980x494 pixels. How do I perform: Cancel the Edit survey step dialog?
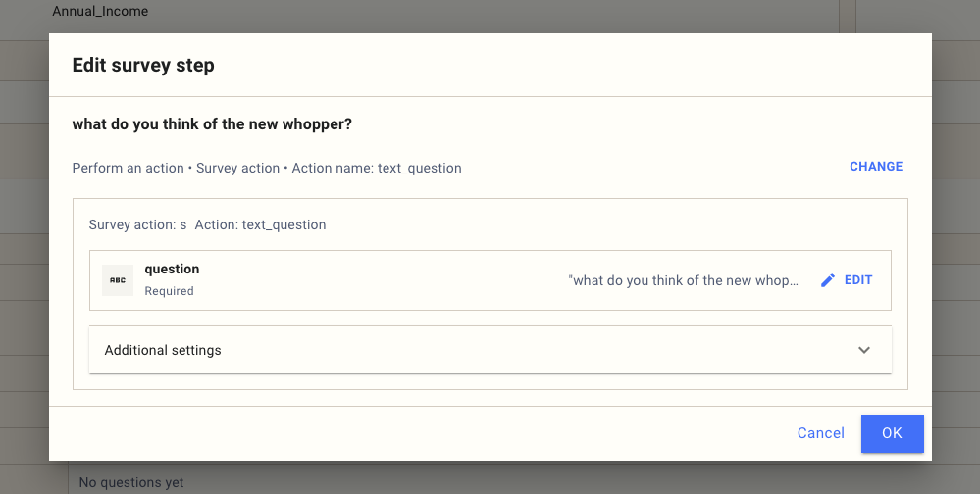pyautogui.click(x=820, y=433)
